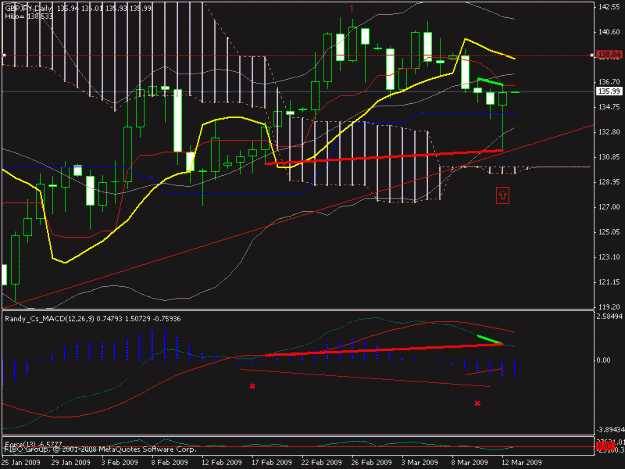Click the Hilo= indicator value label
This screenshot has width=625, height=469.
click(x=28, y=17)
